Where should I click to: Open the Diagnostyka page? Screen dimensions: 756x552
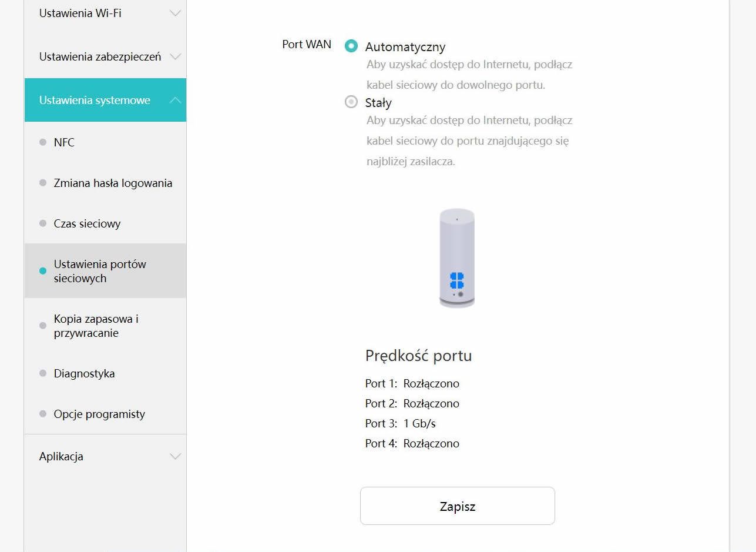[x=84, y=373]
